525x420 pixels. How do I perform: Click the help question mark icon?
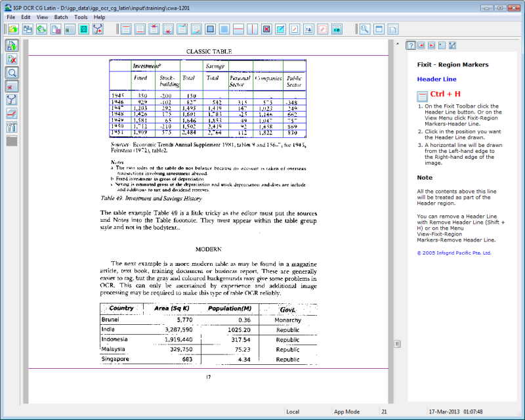[x=411, y=45]
